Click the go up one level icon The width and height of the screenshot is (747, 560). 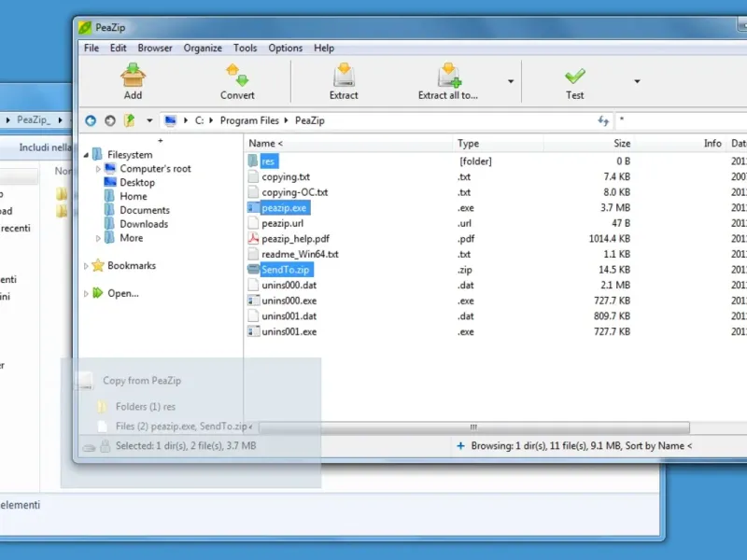[x=130, y=120]
